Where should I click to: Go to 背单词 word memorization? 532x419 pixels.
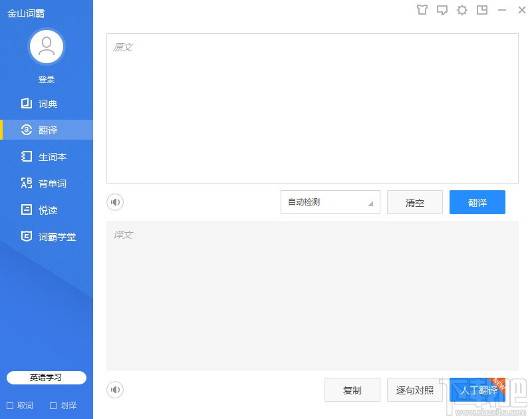point(47,183)
